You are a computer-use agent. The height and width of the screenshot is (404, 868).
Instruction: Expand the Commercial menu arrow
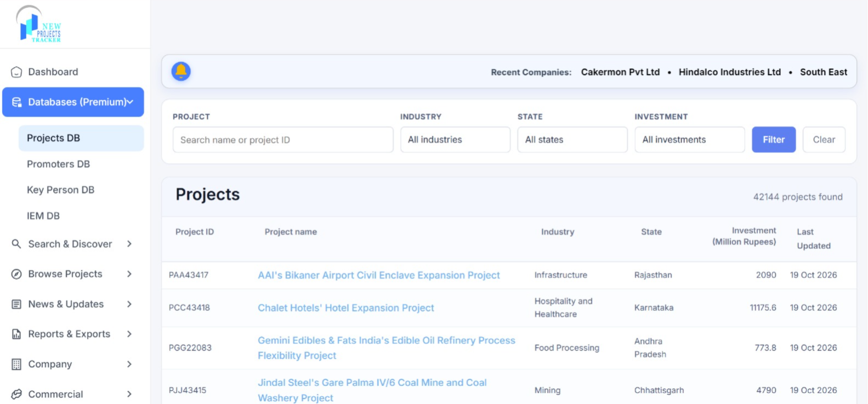pyautogui.click(x=129, y=394)
